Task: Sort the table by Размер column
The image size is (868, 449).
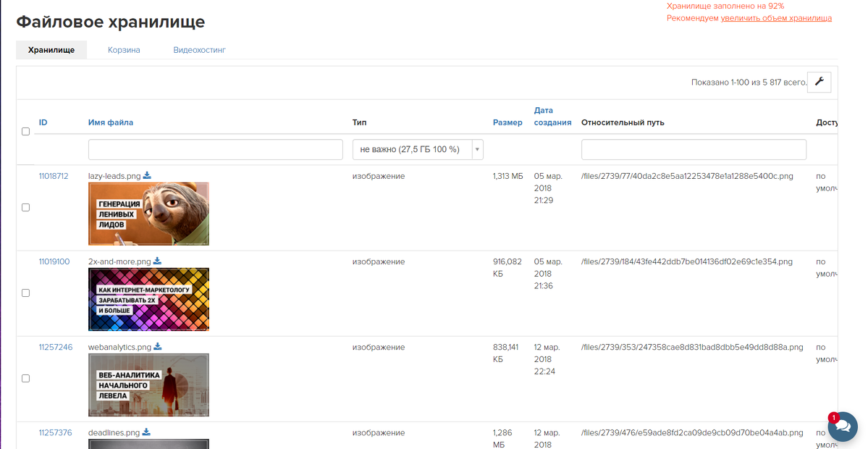Action: coord(507,122)
